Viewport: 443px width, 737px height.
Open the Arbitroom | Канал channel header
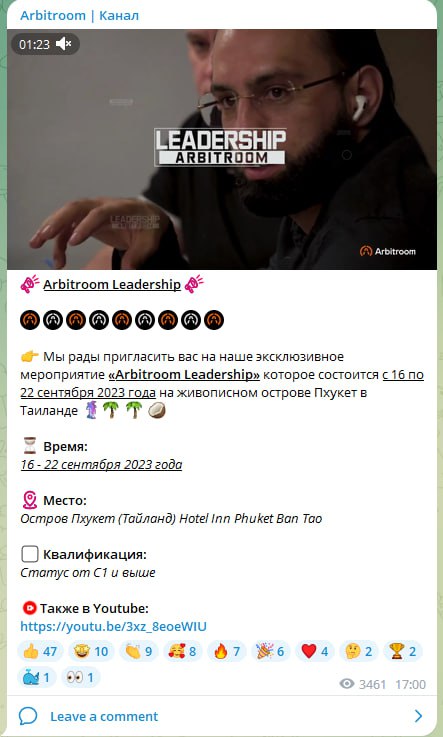tap(79, 16)
